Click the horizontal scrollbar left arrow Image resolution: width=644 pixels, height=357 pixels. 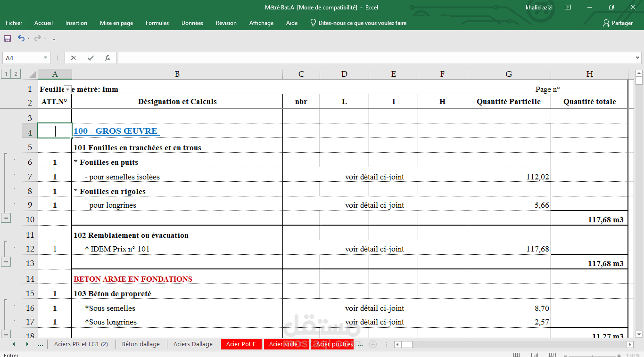point(397,344)
